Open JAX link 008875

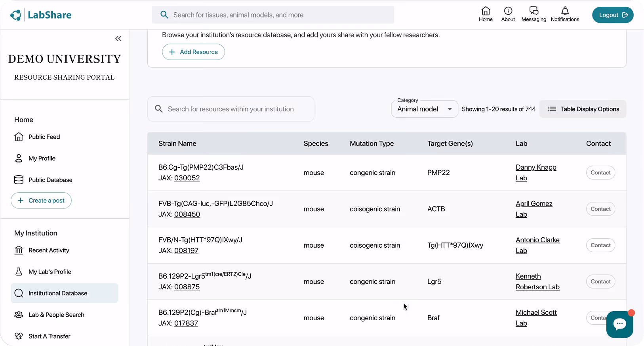[x=187, y=287]
